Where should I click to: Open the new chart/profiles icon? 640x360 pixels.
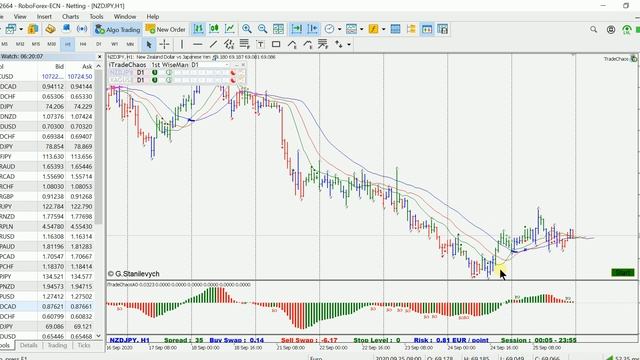(11, 29)
